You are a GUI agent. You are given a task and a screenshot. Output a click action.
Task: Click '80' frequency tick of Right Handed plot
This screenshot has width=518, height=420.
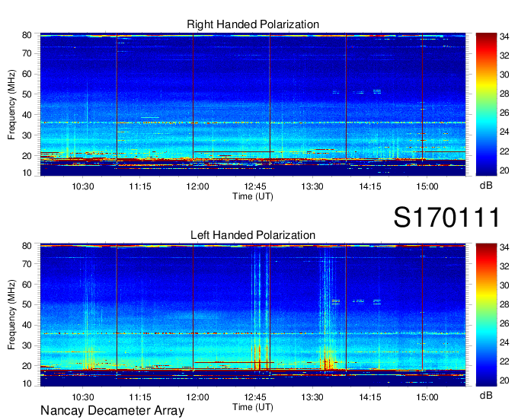(27, 35)
